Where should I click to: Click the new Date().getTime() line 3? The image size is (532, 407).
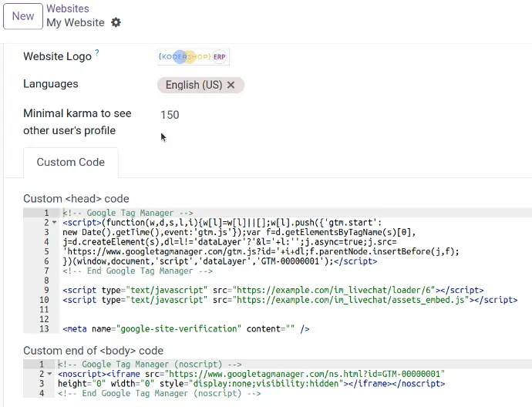tap(239, 232)
